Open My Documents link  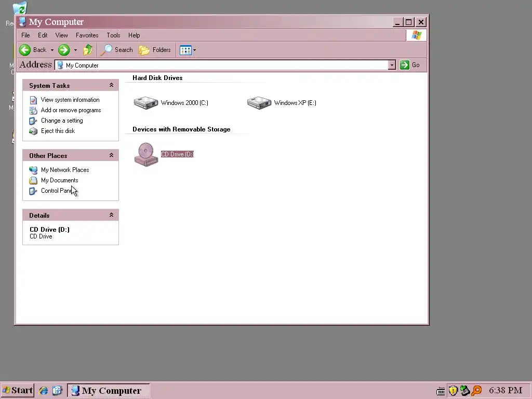(59, 180)
